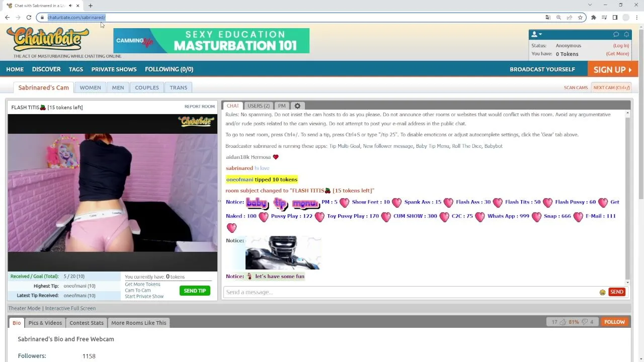Image resolution: width=644 pixels, height=362 pixels.
Task: Open the gear settings tab in chat
Action: point(297,106)
